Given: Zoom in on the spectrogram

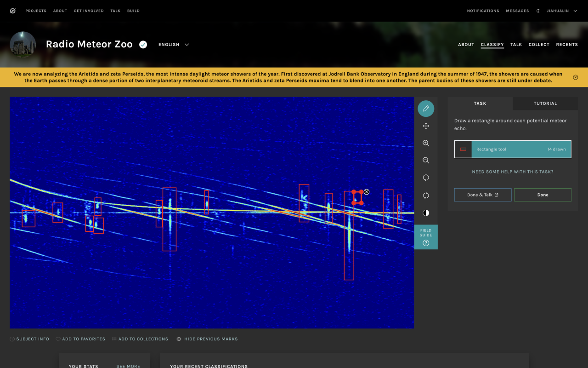Looking at the screenshot, I should pyautogui.click(x=426, y=143).
